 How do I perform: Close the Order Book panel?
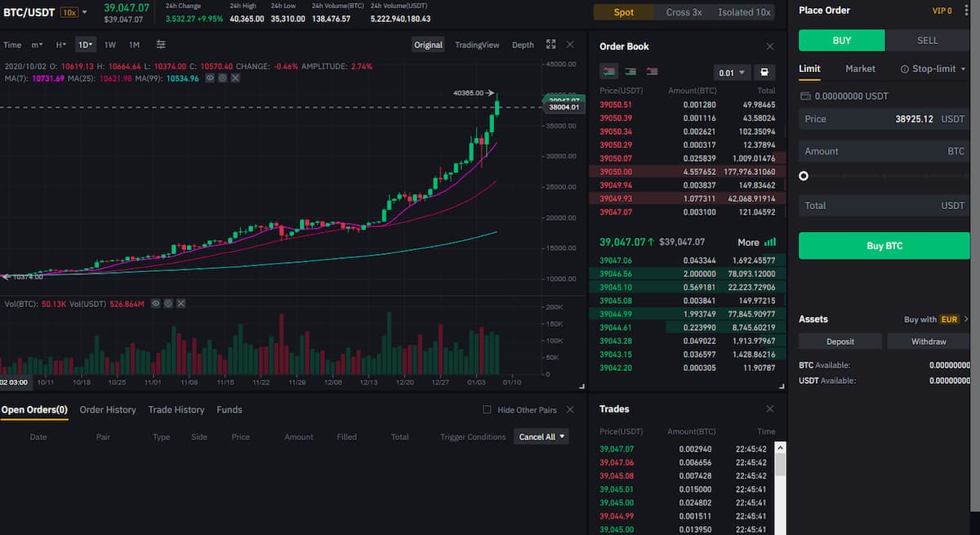[770, 46]
